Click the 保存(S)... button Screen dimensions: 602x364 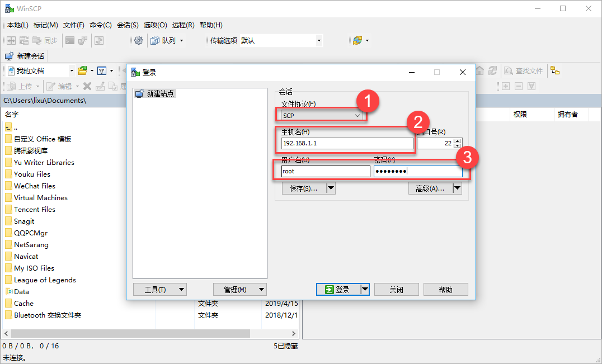[304, 188]
